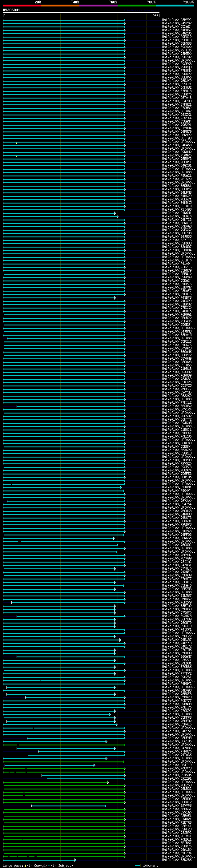Select the UniRef100_Q6Y200 label
Viewport: 197px width, 868px height.
click(x=177, y=501)
